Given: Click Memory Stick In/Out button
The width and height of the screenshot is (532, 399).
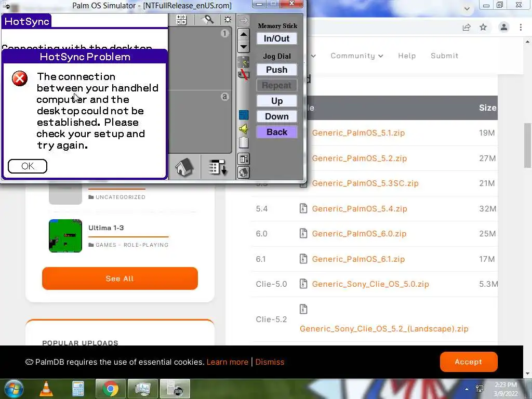Looking at the screenshot, I should click(x=277, y=38).
